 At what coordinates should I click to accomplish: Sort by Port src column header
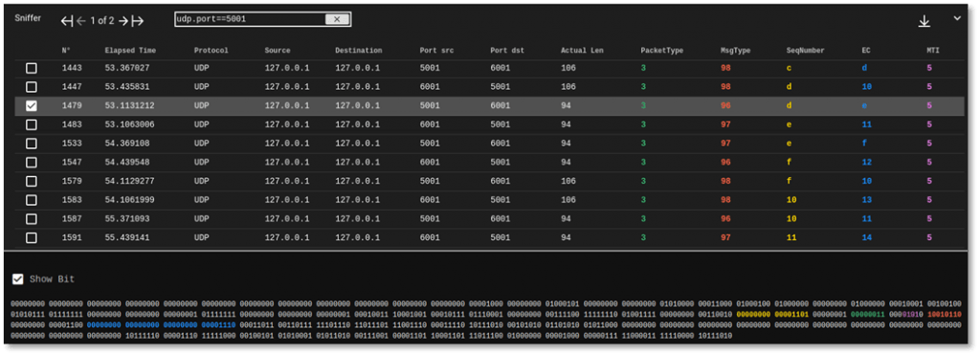(437, 51)
